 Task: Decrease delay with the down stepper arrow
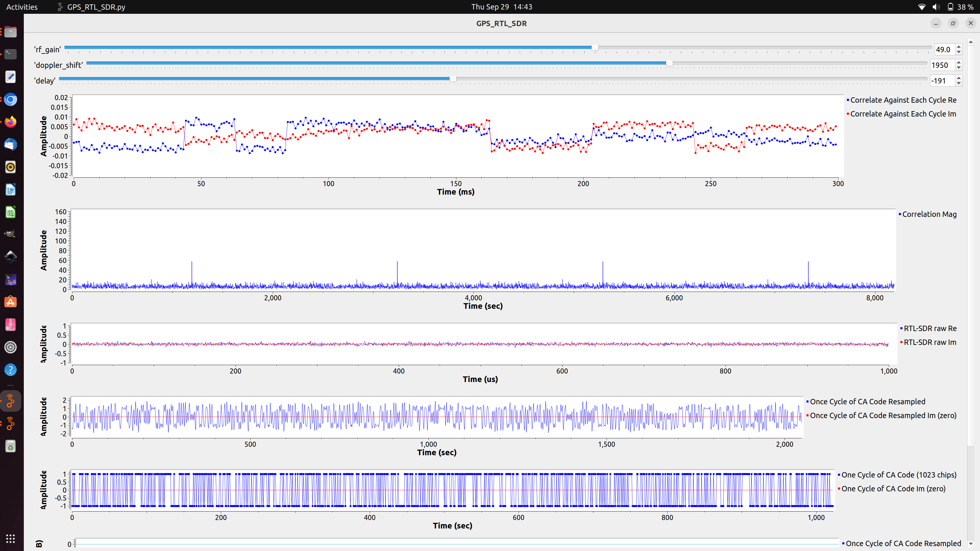[x=959, y=83]
